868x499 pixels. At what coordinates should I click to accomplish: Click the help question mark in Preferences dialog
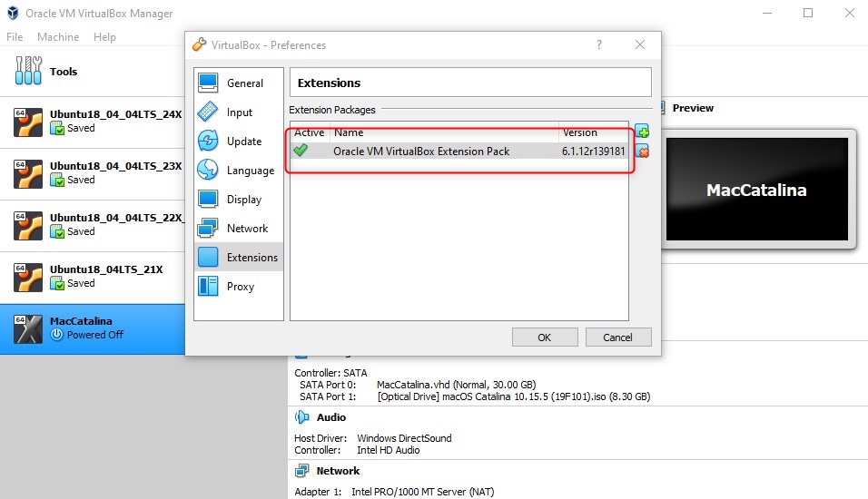599,44
